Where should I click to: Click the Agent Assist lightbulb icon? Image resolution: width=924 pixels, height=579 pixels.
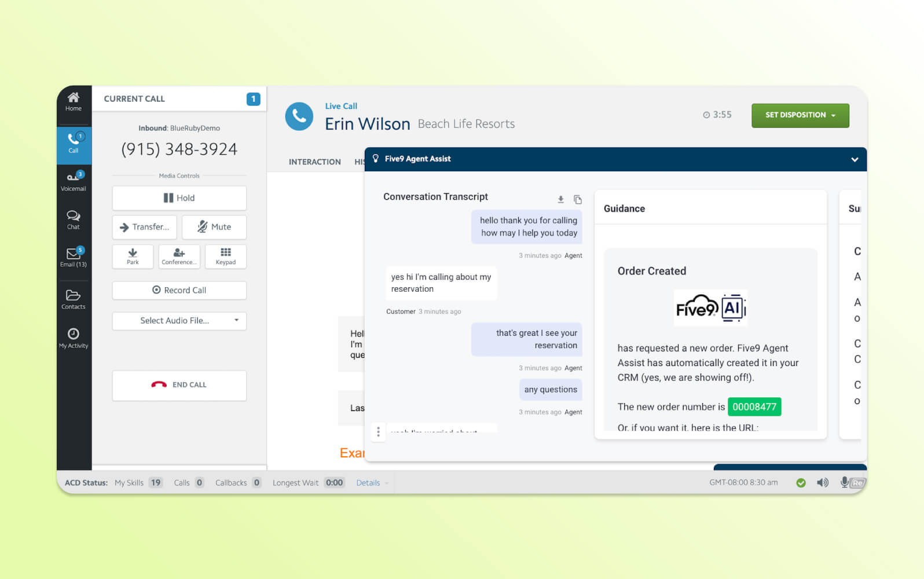tap(376, 159)
